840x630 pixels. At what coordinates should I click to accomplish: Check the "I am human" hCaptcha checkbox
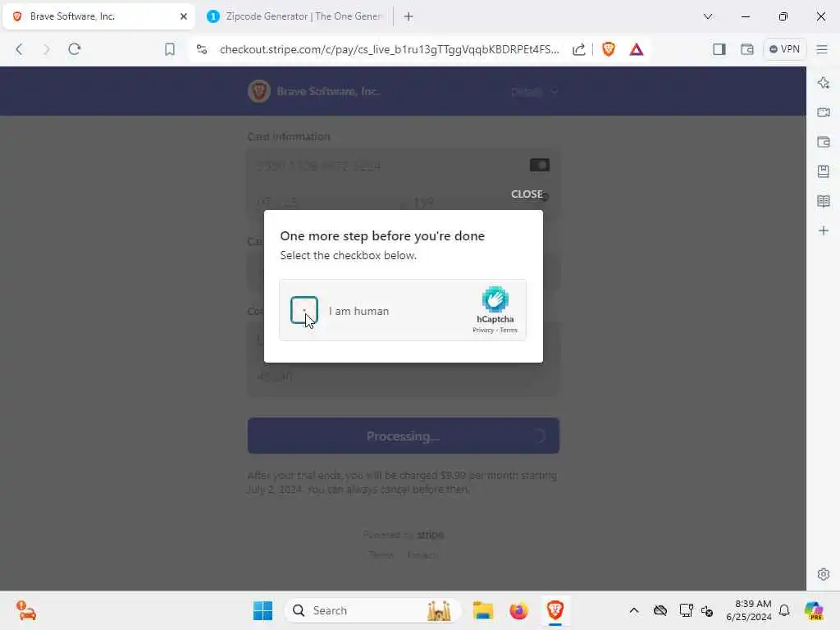tap(304, 310)
